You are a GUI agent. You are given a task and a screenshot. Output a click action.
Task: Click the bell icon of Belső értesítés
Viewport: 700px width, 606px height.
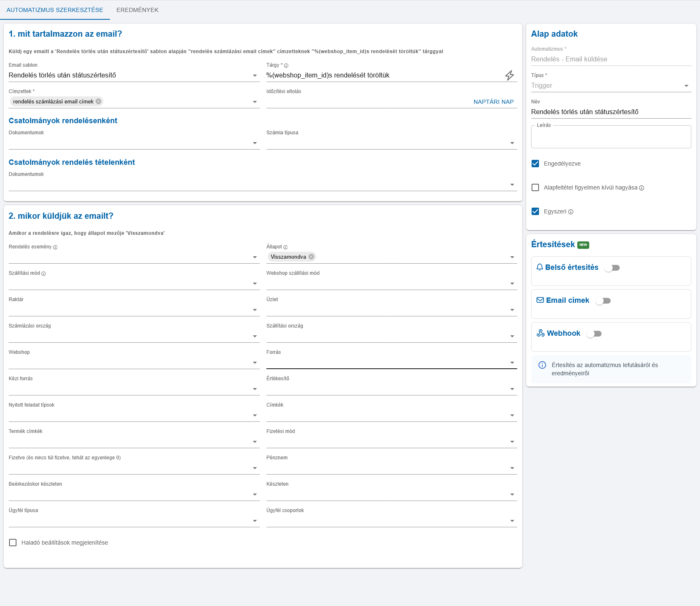540,267
